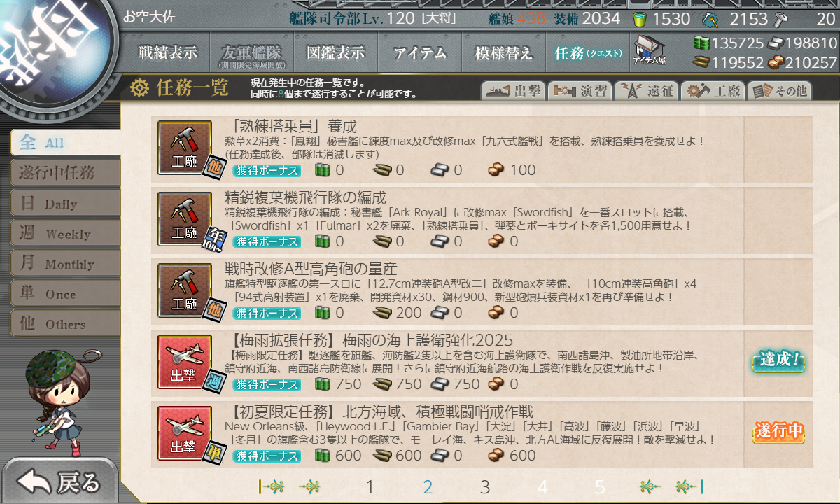The height and width of the screenshot is (504, 840).
Task: Open the 模様替え menu
Action: [504, 52]
